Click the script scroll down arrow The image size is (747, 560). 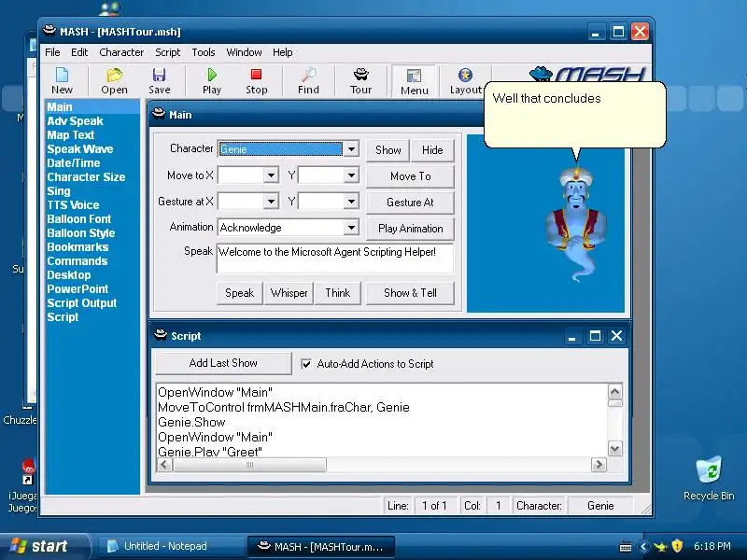(x=615, y=449)
